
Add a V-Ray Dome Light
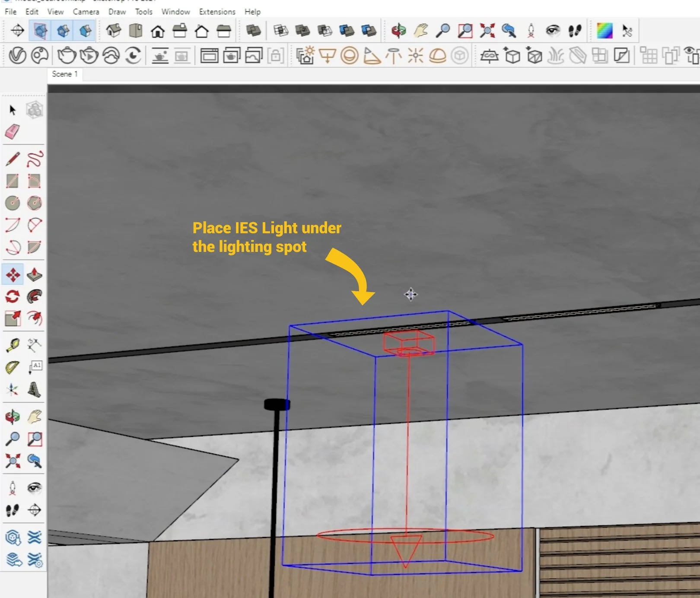pos(437,55)
